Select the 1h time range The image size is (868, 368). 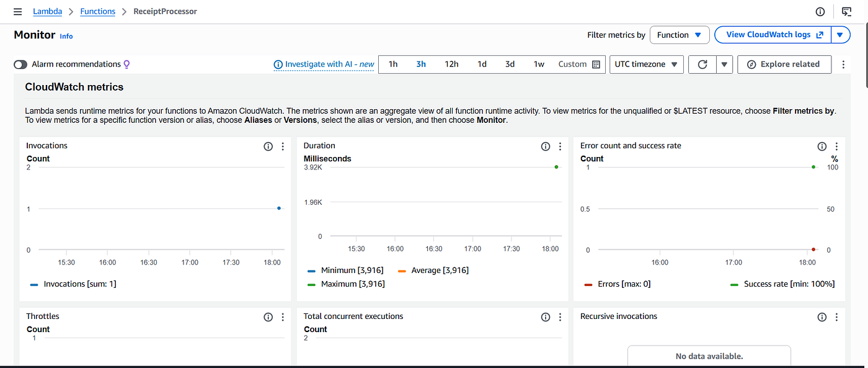click(x=393, y=64)
